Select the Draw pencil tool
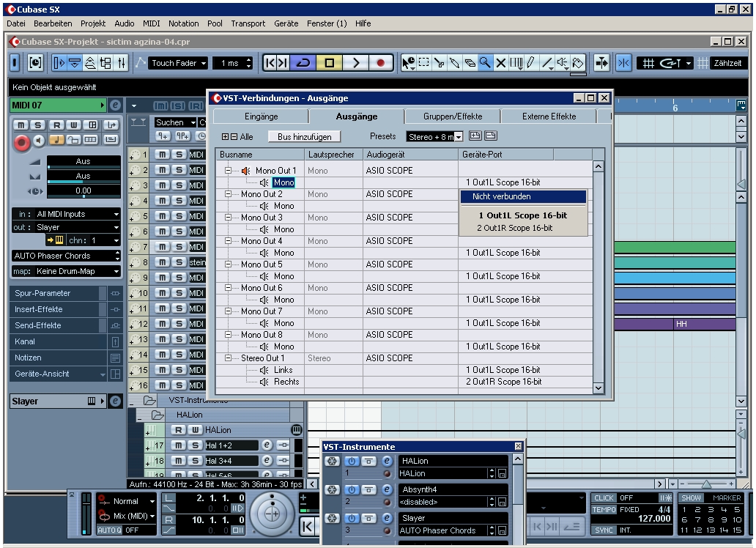The height and width of the screenshot is (548, 756). [531, 63]
